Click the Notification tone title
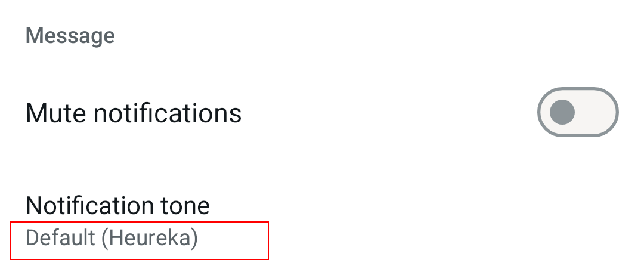Image resolution: width=644 pixels, height=278 pixels. 117,206
